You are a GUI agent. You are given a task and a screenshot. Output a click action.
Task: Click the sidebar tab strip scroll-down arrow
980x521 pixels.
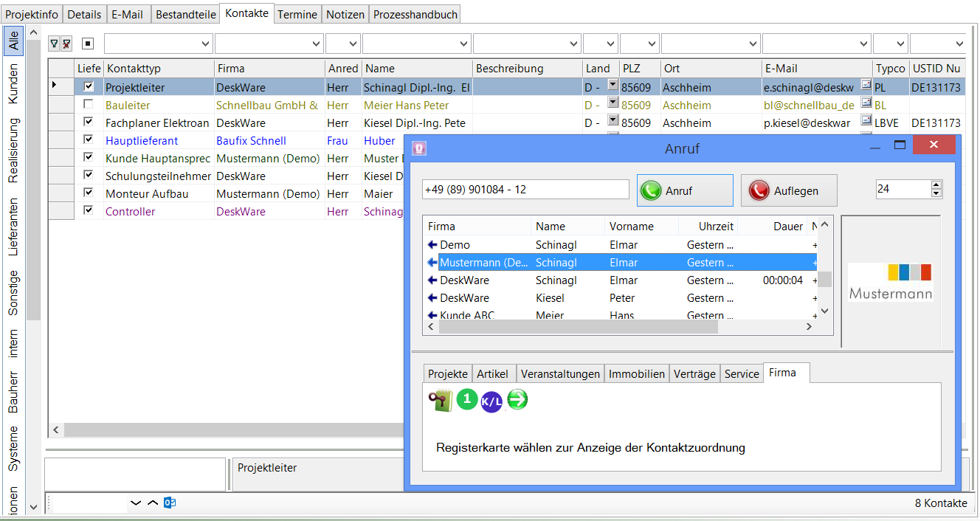pos(33,507)
